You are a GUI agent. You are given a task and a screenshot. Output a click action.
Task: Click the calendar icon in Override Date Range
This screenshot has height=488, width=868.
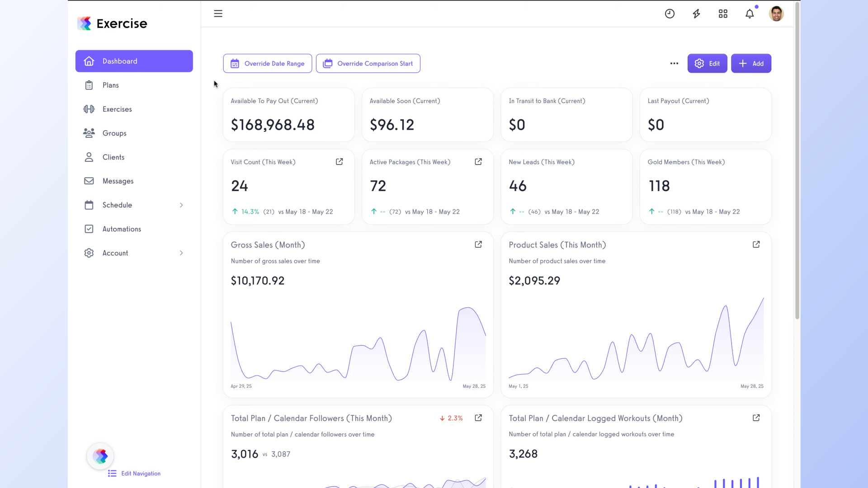(x=235, y=64)
